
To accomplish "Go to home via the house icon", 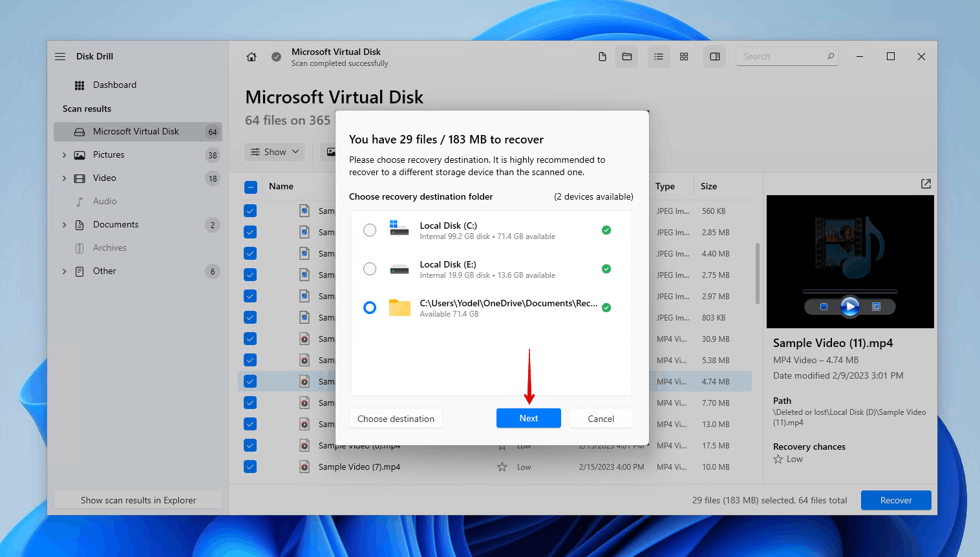I will pyautogui.click(x=251, y=57).
